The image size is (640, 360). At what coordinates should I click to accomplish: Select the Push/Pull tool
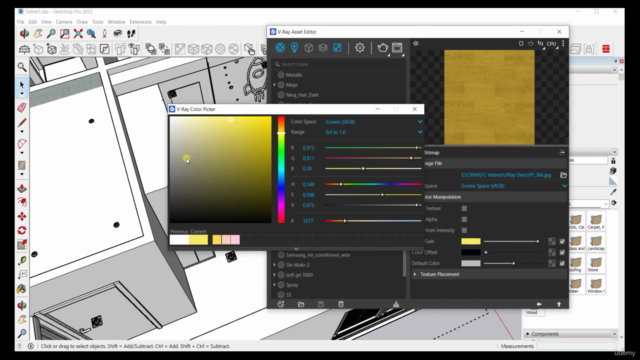22,189
